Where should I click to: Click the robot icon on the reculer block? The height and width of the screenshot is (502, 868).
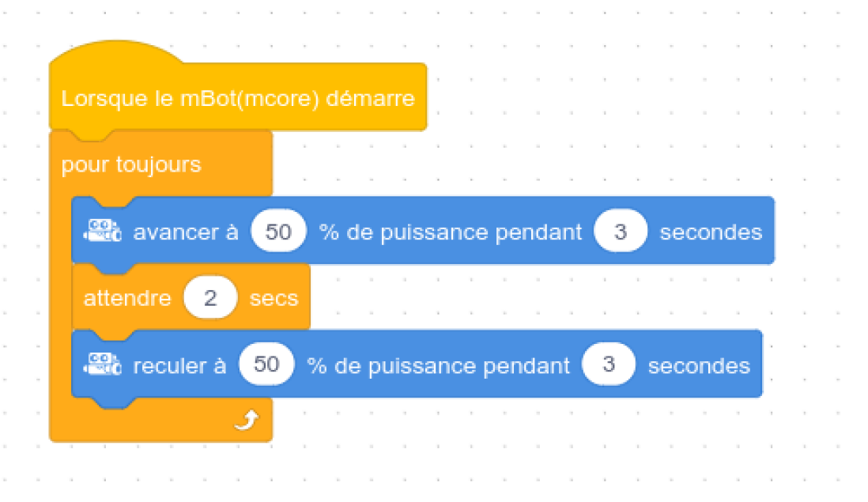(103, 364)
